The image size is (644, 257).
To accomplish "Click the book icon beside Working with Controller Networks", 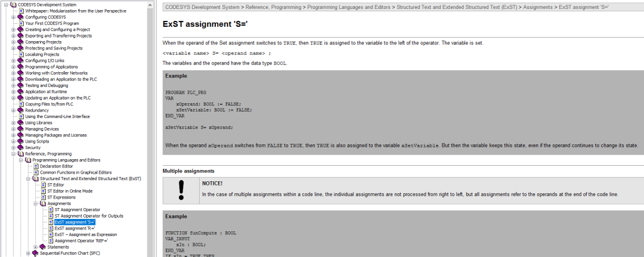I will [x=20, y=73].
